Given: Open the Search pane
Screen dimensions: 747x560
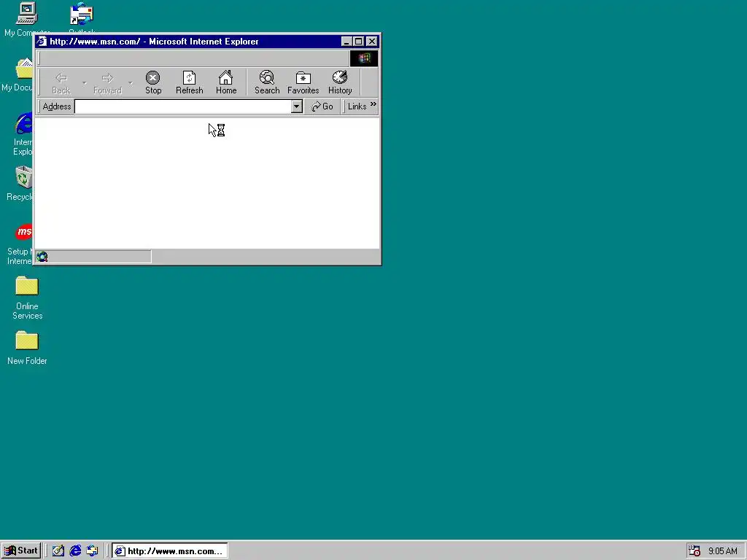Looking at the screenshot, I should pos(267,82).
